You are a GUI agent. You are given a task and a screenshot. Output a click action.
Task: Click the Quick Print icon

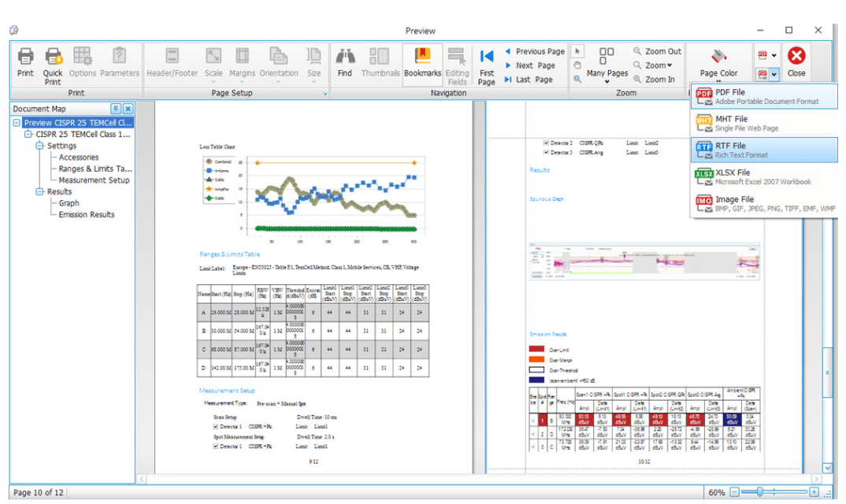(53, 61)
